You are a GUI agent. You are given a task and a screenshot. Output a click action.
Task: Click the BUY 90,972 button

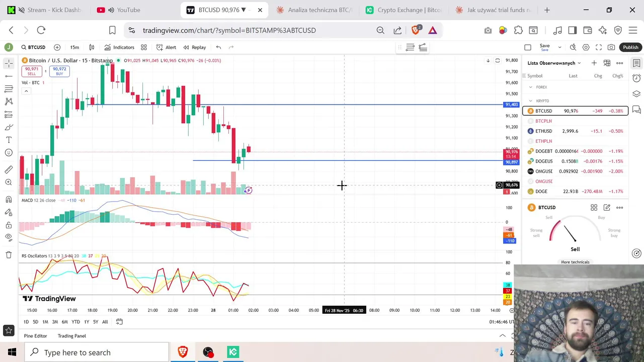click(59, 71)
